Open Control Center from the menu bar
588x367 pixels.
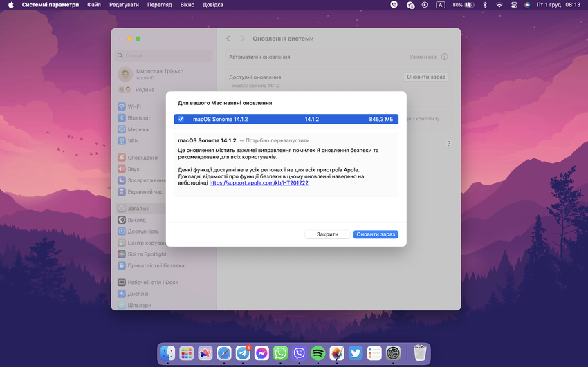tap(513, 5)
